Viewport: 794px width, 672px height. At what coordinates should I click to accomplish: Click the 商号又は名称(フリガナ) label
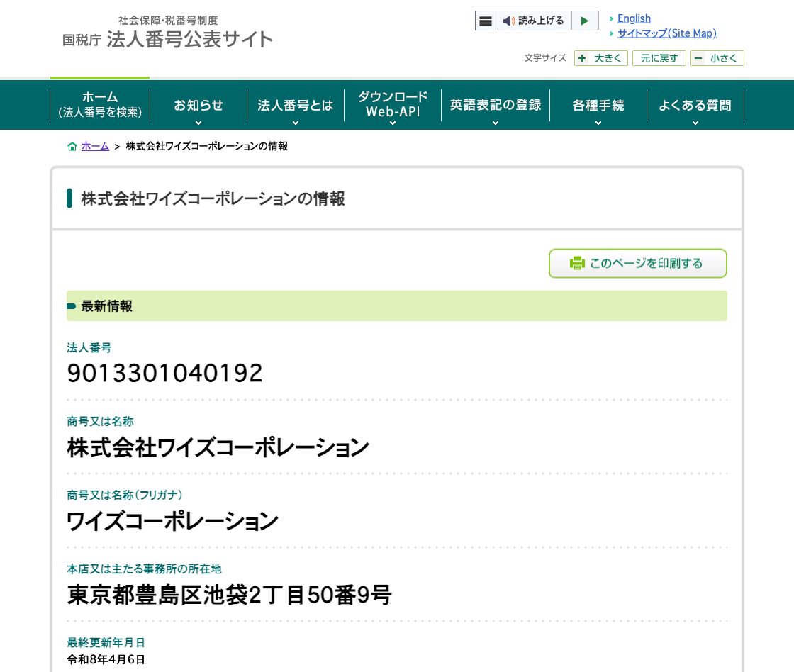125,495
